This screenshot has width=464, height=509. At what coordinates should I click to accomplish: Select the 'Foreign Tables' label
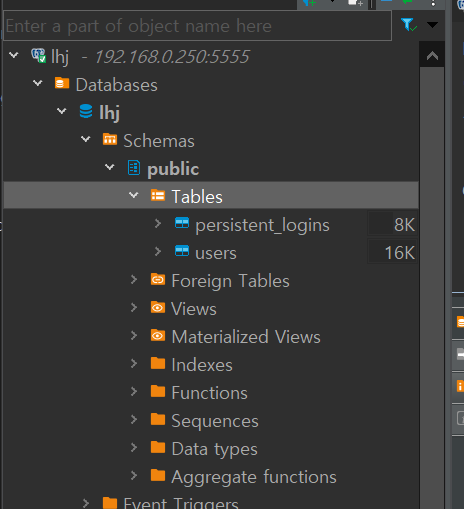tap(230, 281)
